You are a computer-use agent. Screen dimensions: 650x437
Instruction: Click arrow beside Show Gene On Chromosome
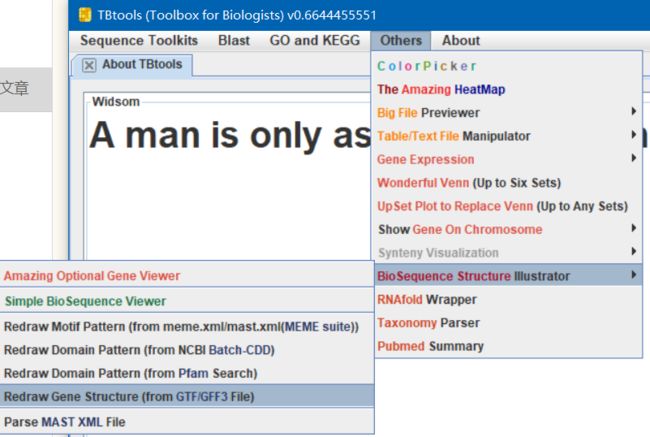633,228
